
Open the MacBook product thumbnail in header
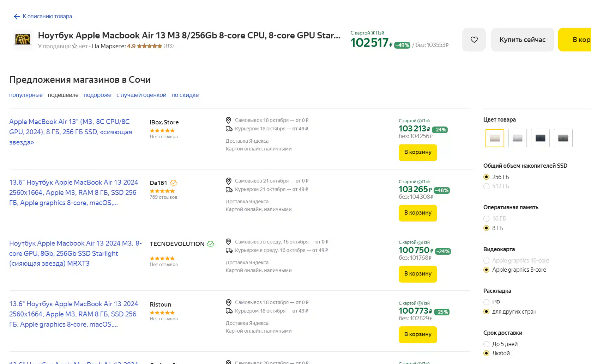click(23, 39)
